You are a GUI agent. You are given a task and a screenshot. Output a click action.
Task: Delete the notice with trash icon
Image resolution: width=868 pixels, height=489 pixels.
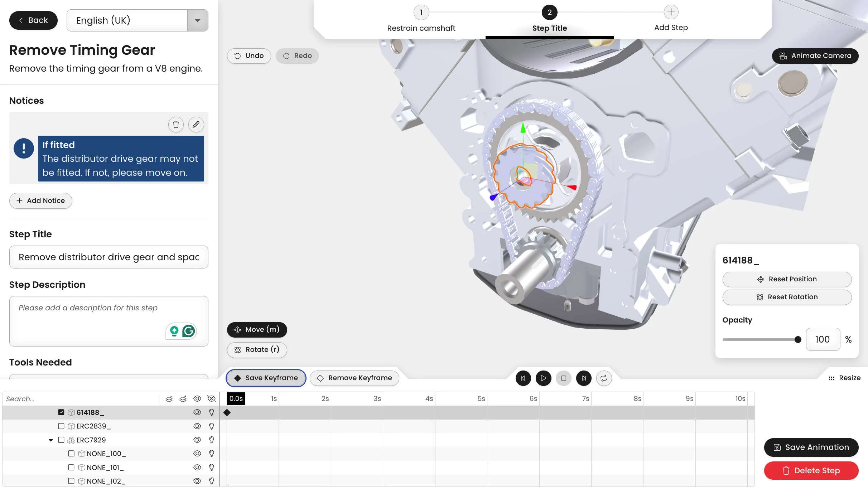pos(176,125)
